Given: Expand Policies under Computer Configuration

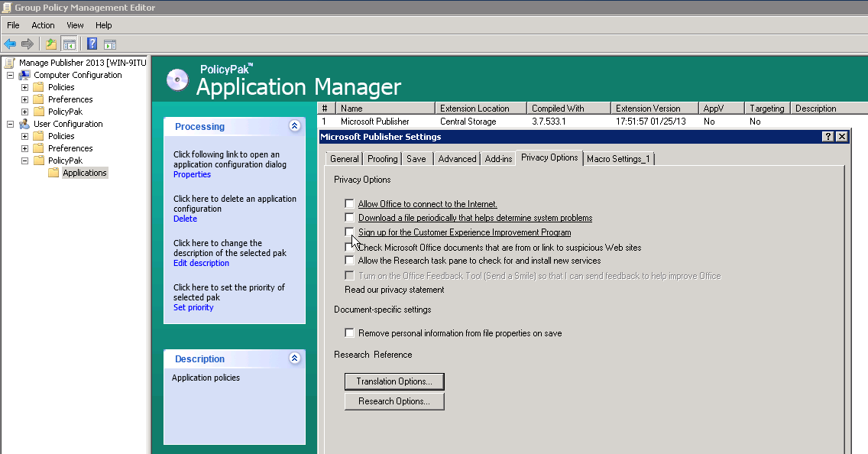Looking at the screenshot, I should click(24, 87).
